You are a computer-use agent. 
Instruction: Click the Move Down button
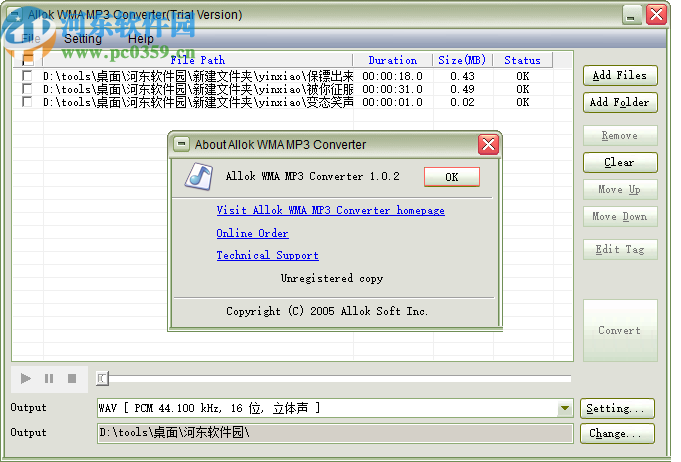pyautogui.click(x=620, y=216)
